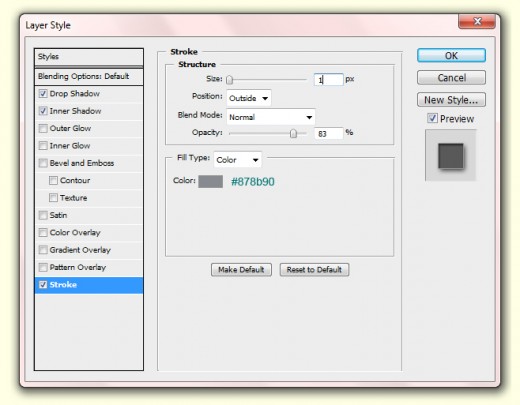Image resolution: width=520 pixels, height=405 pixels.
Task: Expand the Fill Type dropdown
Action: pyautogui.click(x=237, y=160)
